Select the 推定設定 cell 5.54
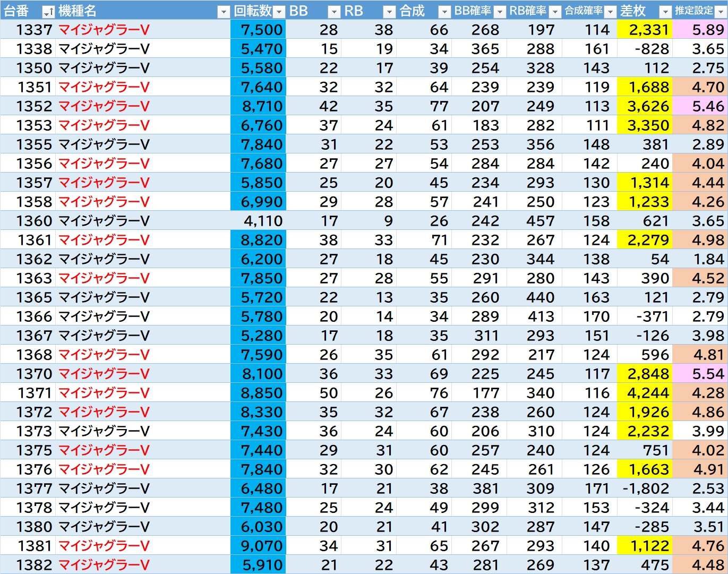728x574 pixels. (700, 374)
